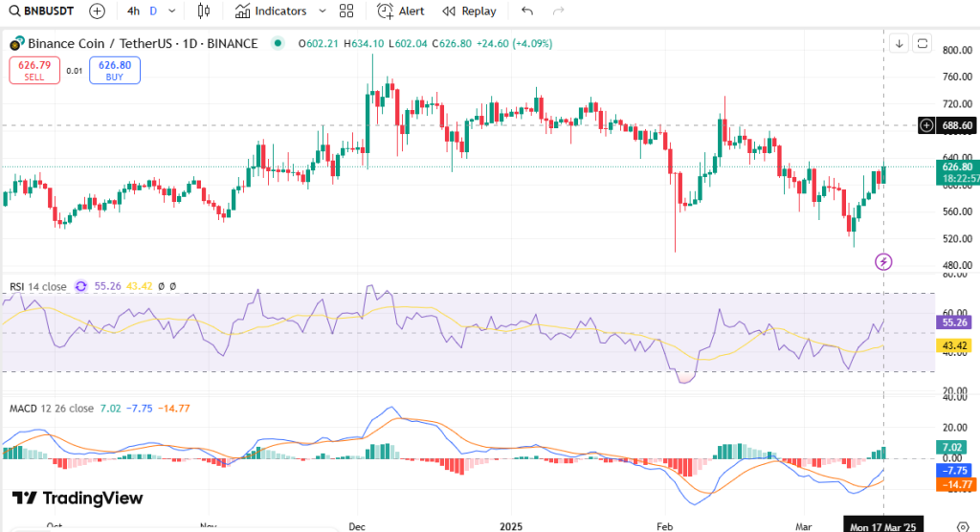Screen dimensions: 980x532
Task: Click the green 7.02 MACD axis label
Action: [x=952, y=447]
